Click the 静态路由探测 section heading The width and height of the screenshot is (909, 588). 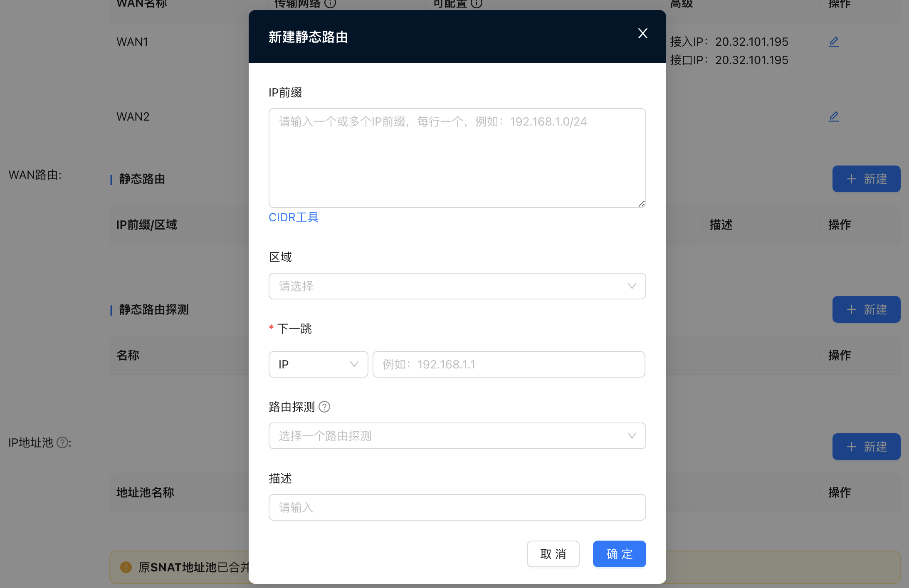(x=154, y=309)
